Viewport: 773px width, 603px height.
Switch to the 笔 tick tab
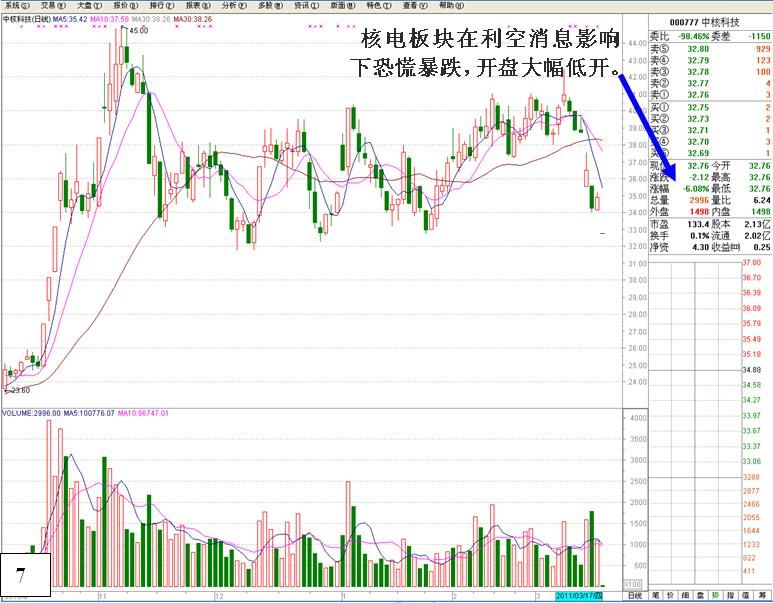[656, 596]
